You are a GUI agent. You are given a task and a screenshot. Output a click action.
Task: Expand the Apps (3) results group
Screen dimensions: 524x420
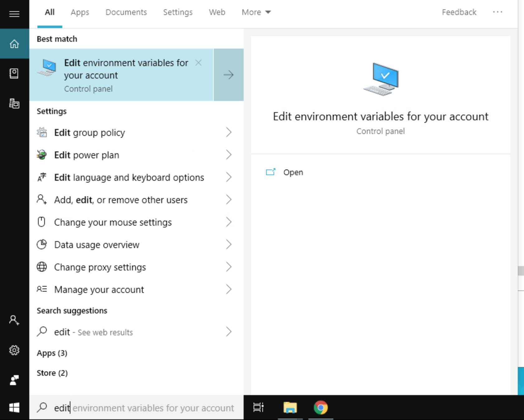[52, 353]
